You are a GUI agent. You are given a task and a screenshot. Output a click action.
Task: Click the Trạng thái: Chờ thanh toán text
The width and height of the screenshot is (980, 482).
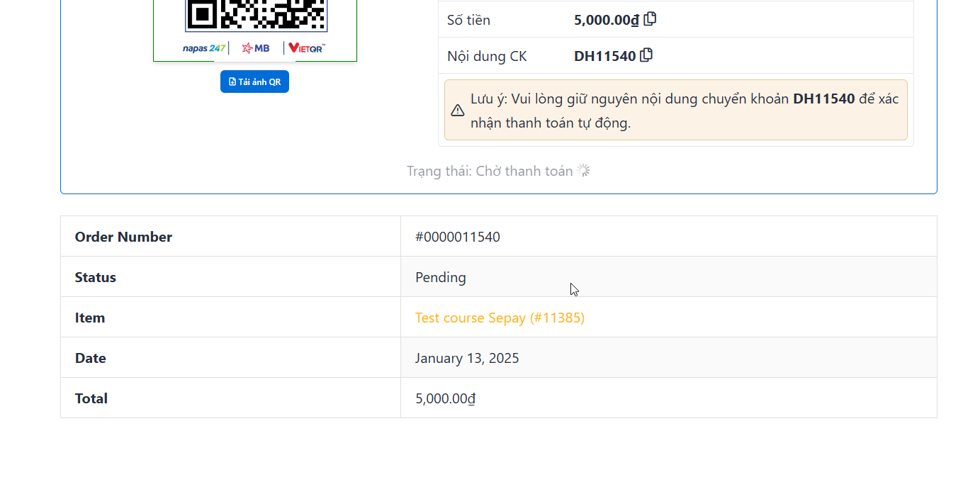(x=490, y=171)
